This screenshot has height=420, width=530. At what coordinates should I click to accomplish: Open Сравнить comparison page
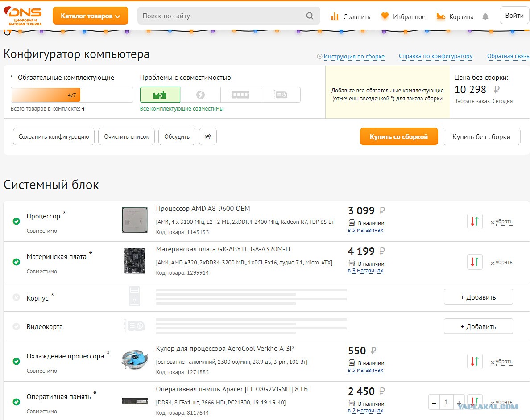click(351, 16)
